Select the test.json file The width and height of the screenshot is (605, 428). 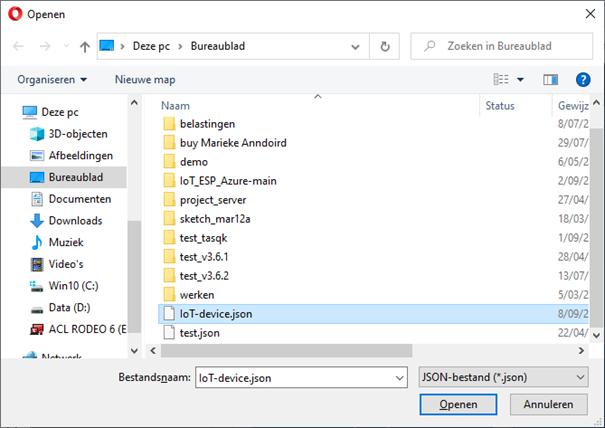[199, 333]
